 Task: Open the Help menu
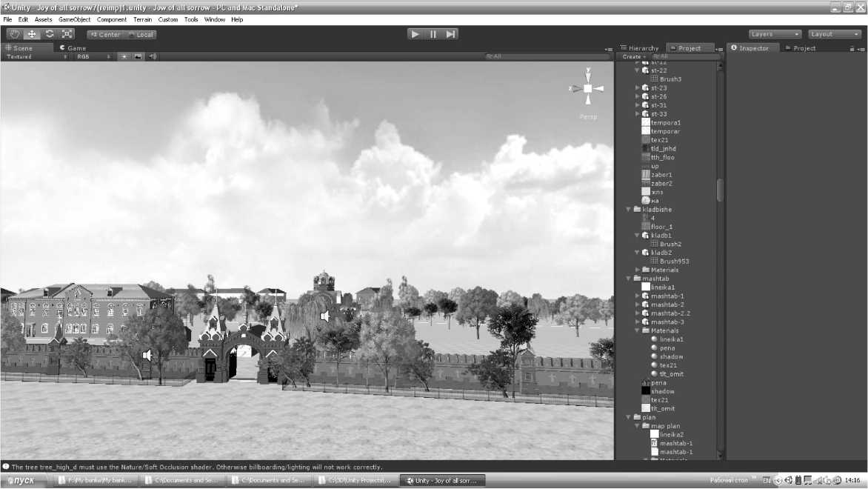coord(237,19)
